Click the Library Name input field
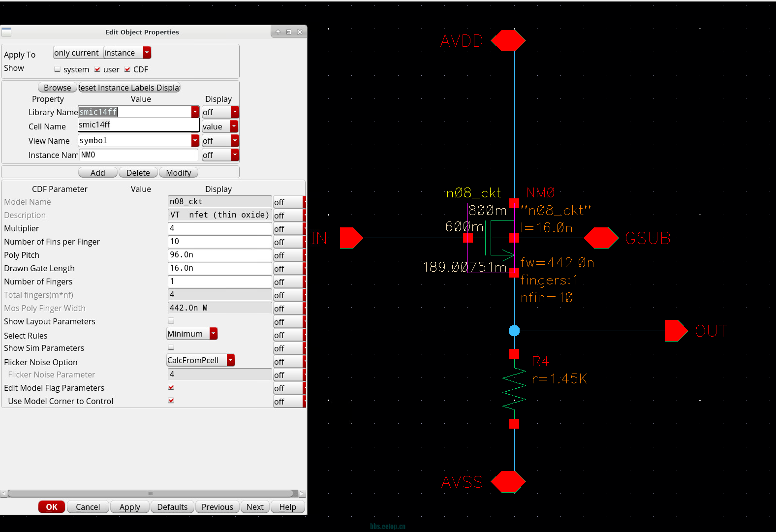776x532 pixels. click(135, 112)
